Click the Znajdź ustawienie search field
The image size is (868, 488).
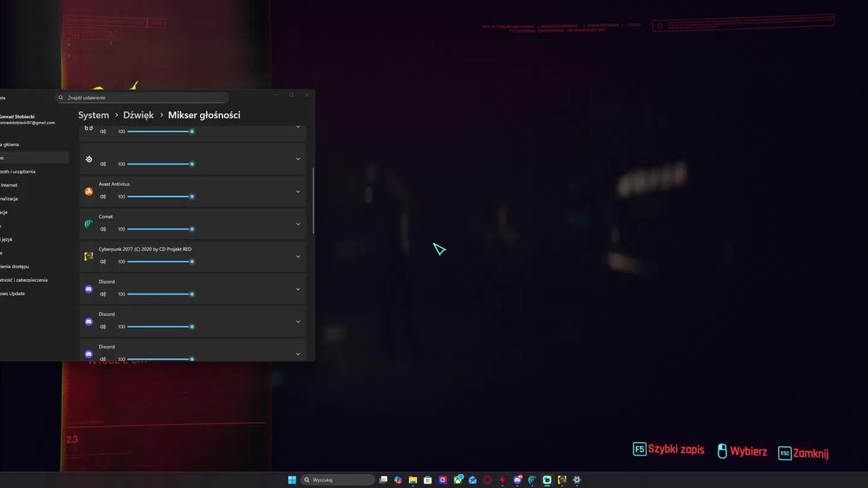142,98
